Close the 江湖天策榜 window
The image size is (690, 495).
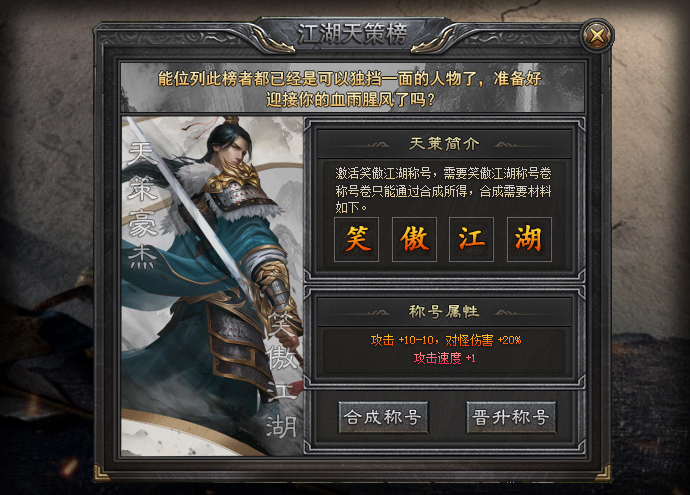coord(597,35)
